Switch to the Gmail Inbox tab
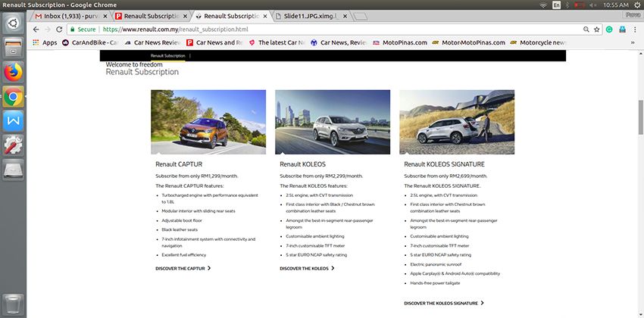 67,16
